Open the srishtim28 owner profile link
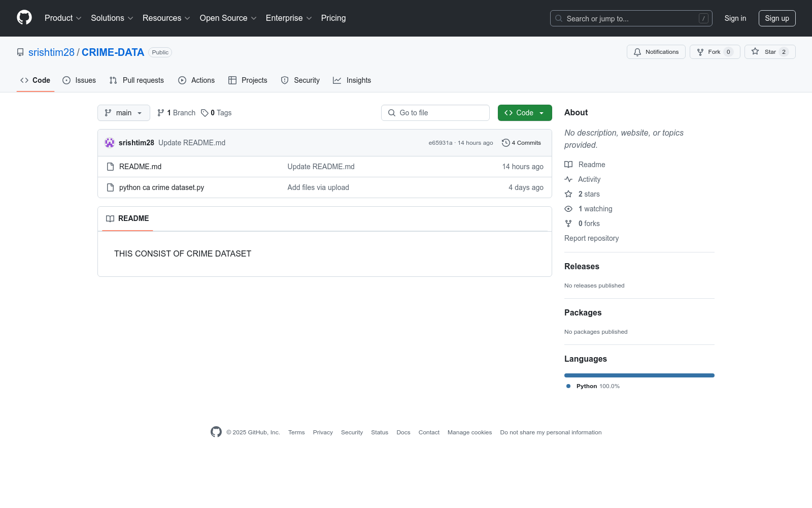Viewport: 812px width, 508px height. (x=51, y=52)
